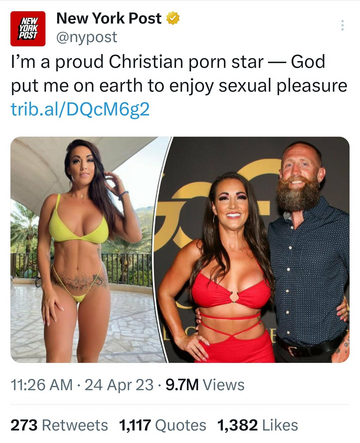Open the three-dot more options menu
This screenshot has width=360, height=443.
pyautogui.click(x=342, y=25)
